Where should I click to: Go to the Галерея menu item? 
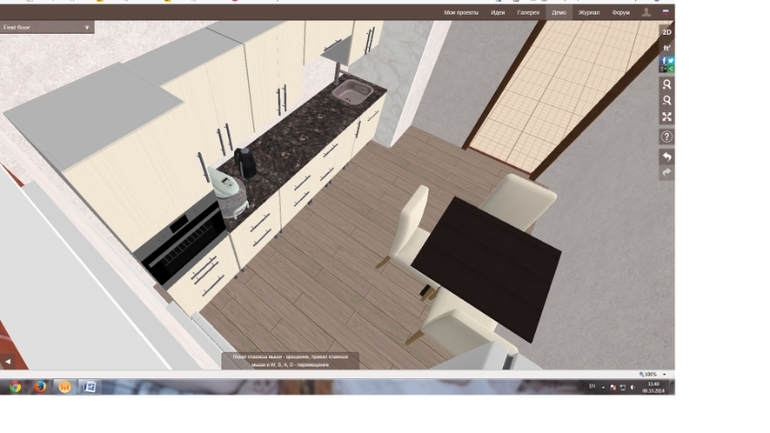528,13
